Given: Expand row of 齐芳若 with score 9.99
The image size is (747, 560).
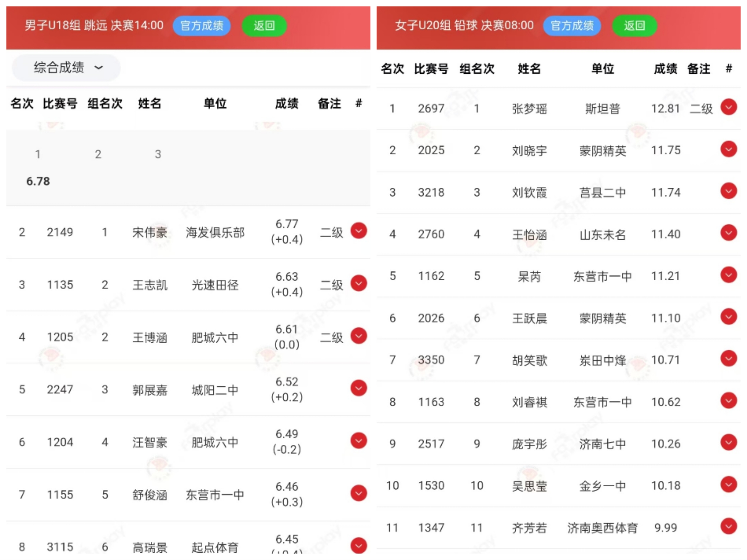Looking at the screenshot, I should [729, 526].
